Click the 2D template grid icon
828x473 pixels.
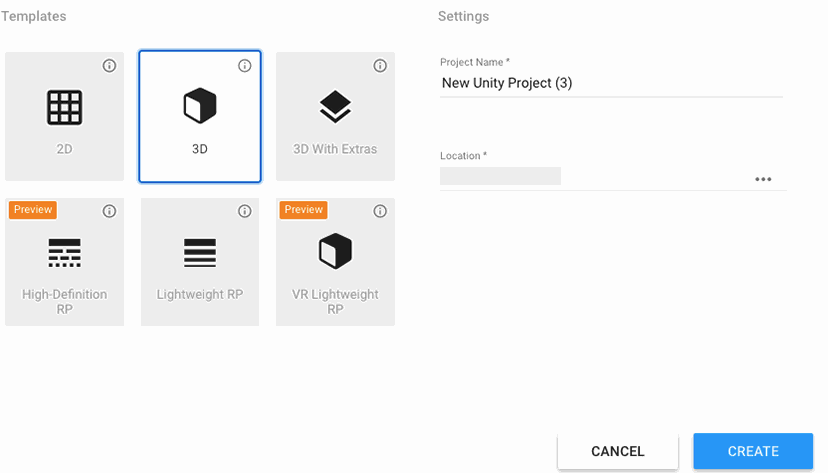coord(65,107)
